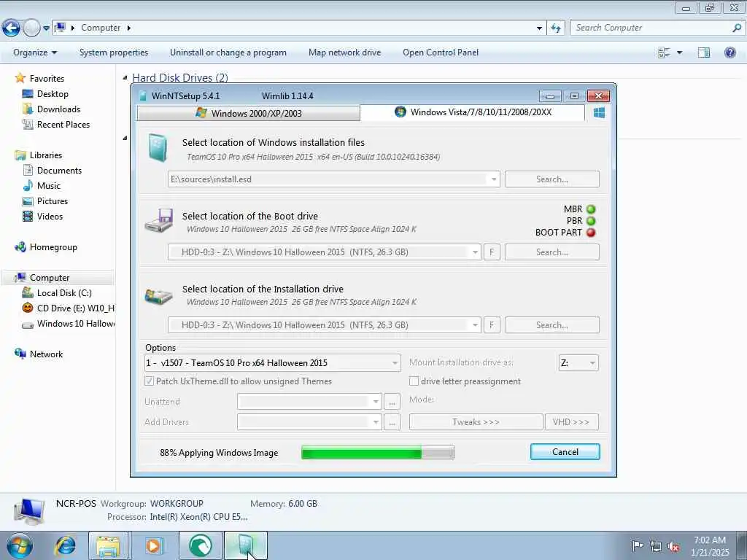Viewport: 747px width, 560px height.
Task: Click the MBR green status indicator
Action: (591, 209)
